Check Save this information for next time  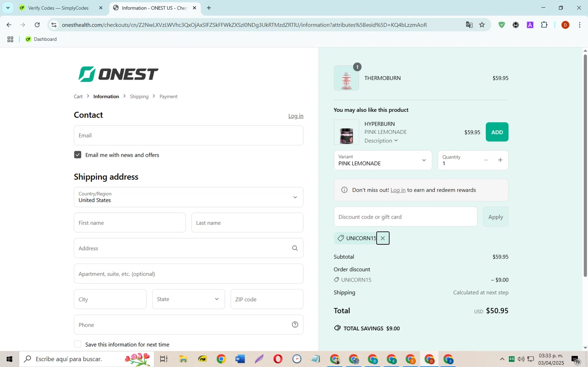[x=78, y=344]
